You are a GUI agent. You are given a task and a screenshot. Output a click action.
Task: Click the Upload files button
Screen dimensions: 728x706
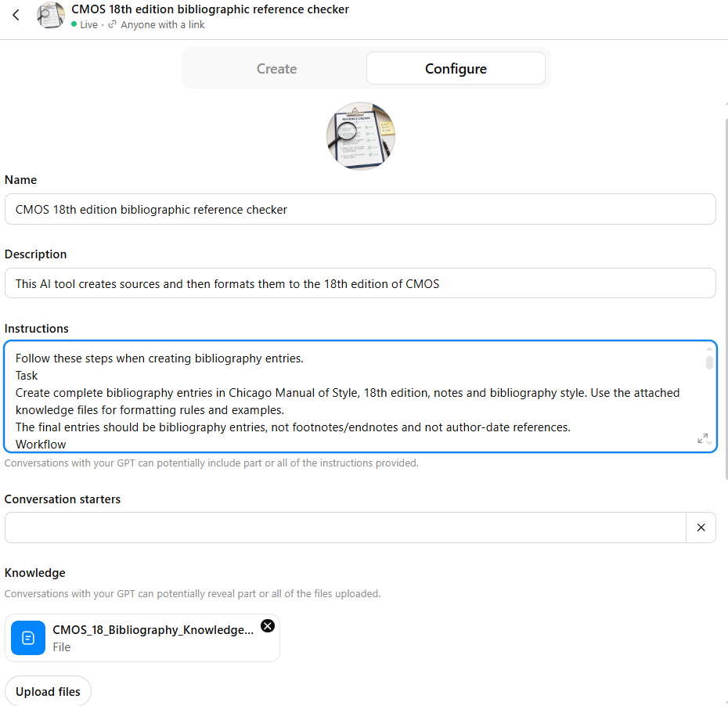(x=48, y=692)
